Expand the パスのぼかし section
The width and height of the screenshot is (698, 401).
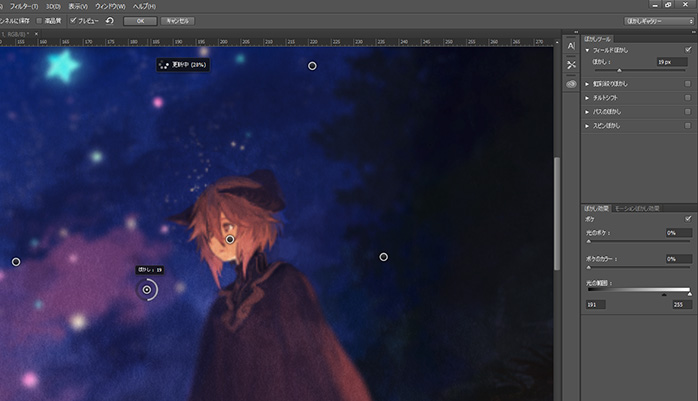587,112
